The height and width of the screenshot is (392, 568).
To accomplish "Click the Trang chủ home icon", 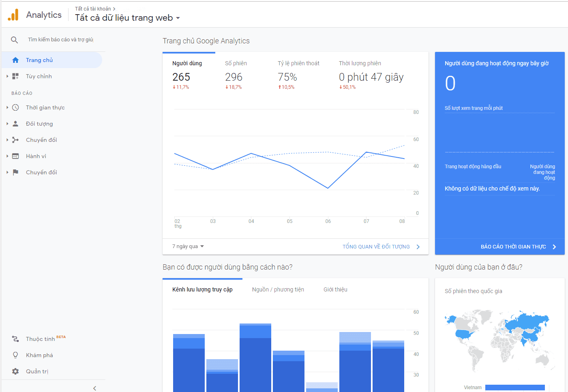I will 15,60.
